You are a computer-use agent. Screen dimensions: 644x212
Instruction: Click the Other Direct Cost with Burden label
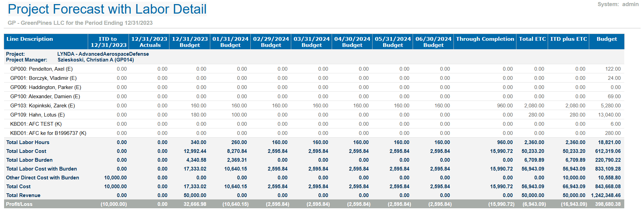point(43,178)
